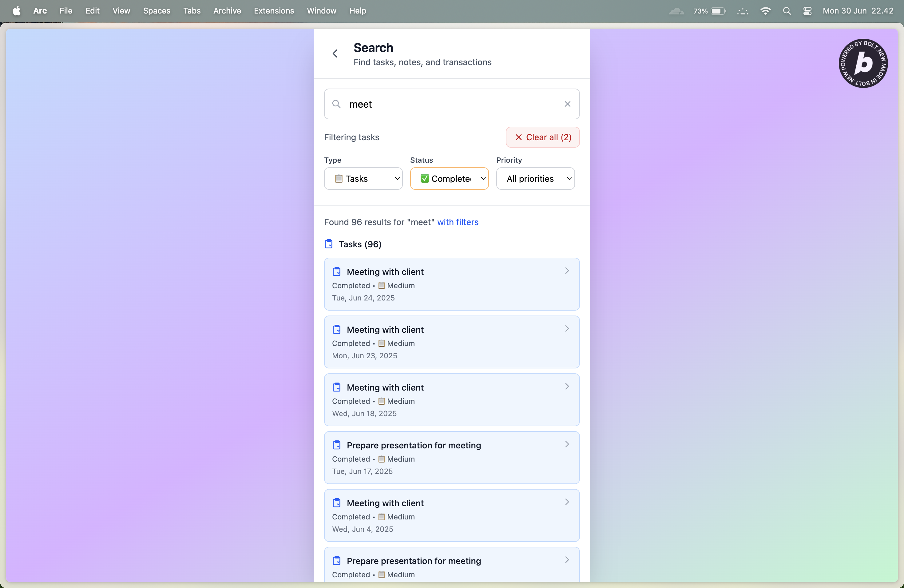This screenshot has width=904, height=588.
Task: Clear the search field with X icon
Action: tap(567, 104)
